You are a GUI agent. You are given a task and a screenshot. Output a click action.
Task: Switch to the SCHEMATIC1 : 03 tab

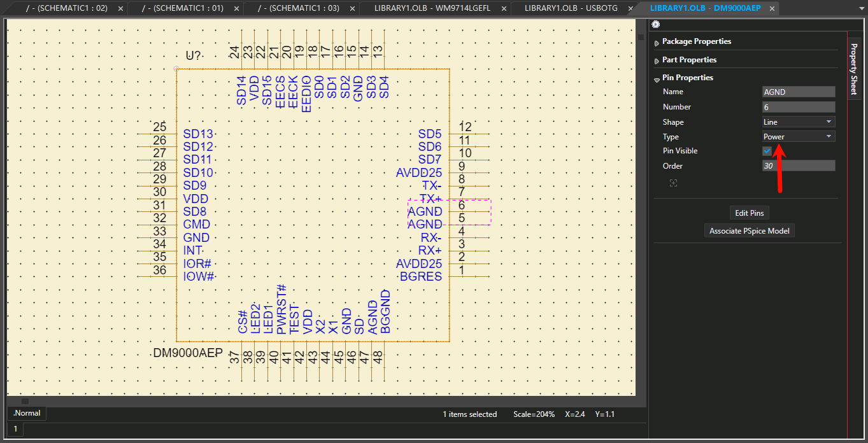[295, 8]
